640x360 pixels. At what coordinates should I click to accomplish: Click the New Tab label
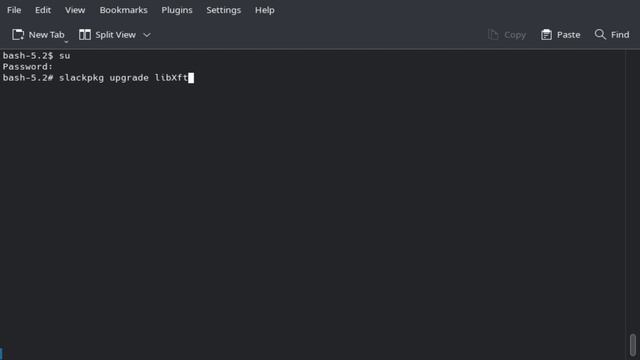pos(47,35)
